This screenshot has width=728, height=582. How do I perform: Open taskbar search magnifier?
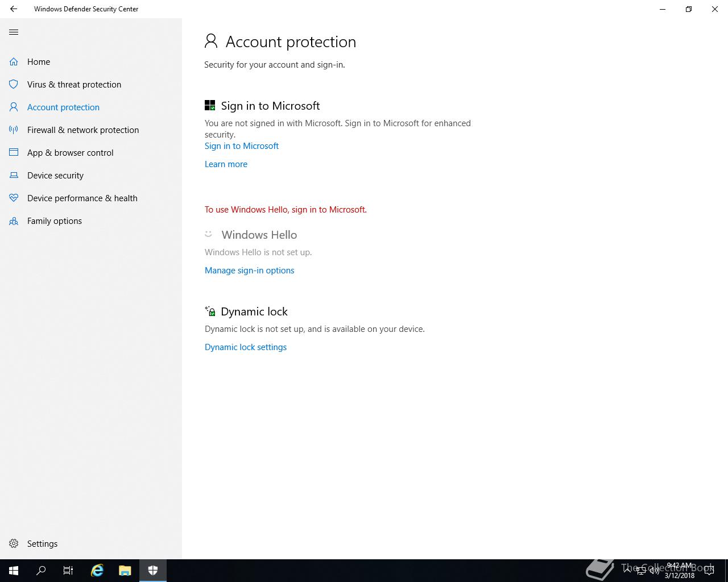pos(41,571)
